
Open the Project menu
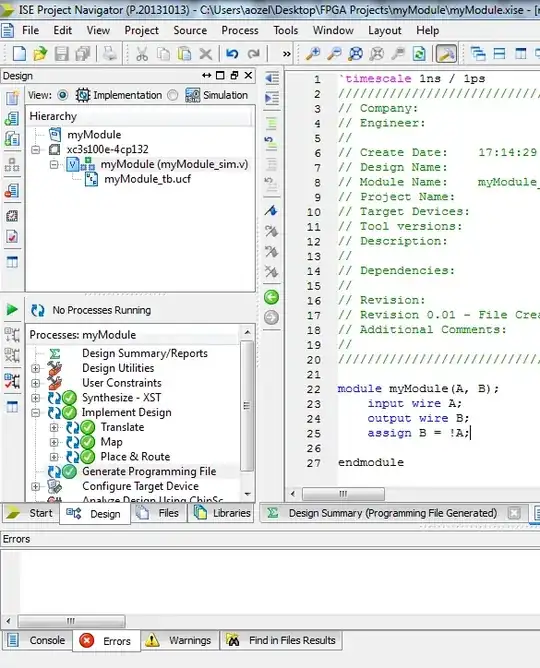(x=141, y=30)
